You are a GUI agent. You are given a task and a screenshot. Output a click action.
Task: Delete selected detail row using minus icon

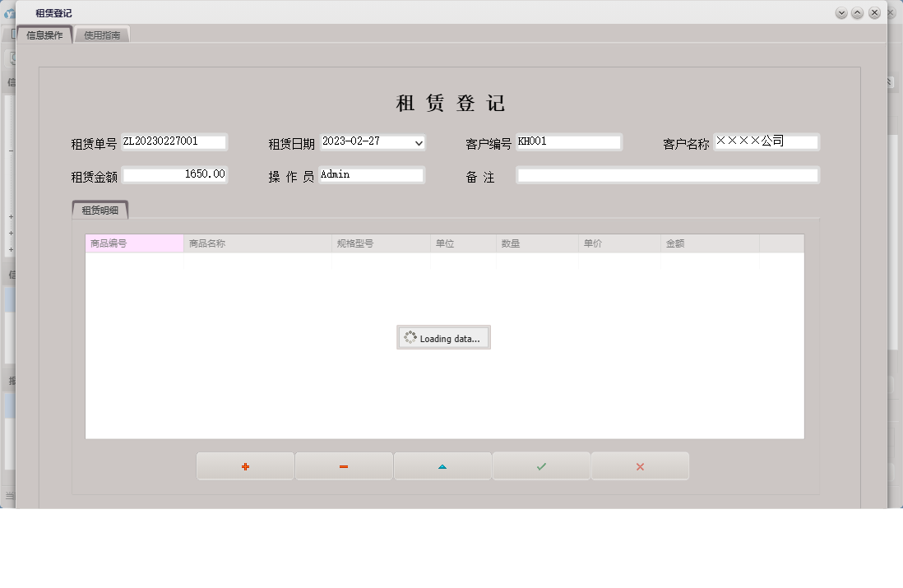point(343,465)
